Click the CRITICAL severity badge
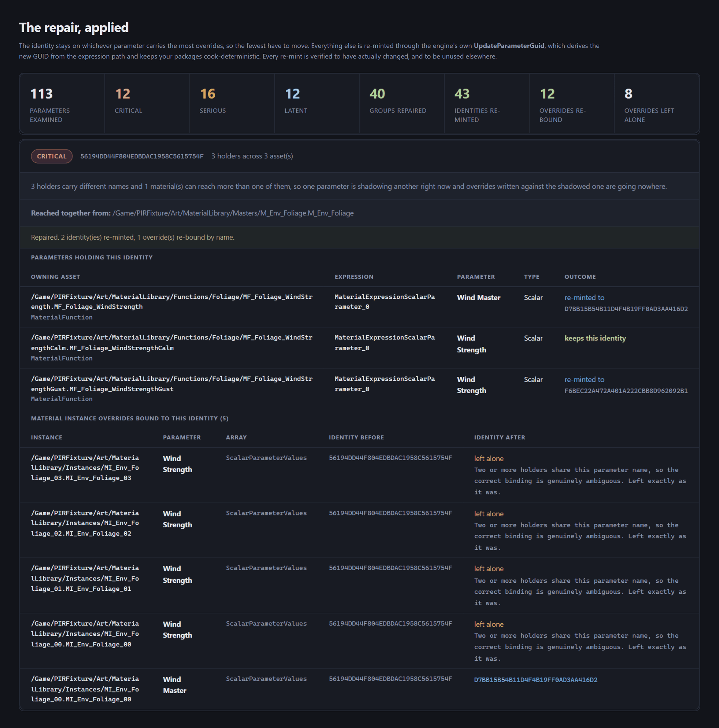Screen dimensions: 719x728 (x=52, y=156)
